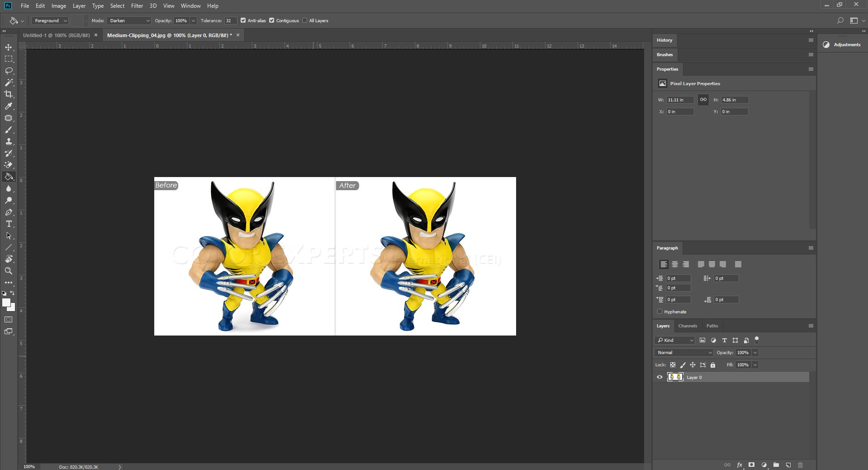
Task: Enable the All Layers checkbox
Action: (305, 20)
